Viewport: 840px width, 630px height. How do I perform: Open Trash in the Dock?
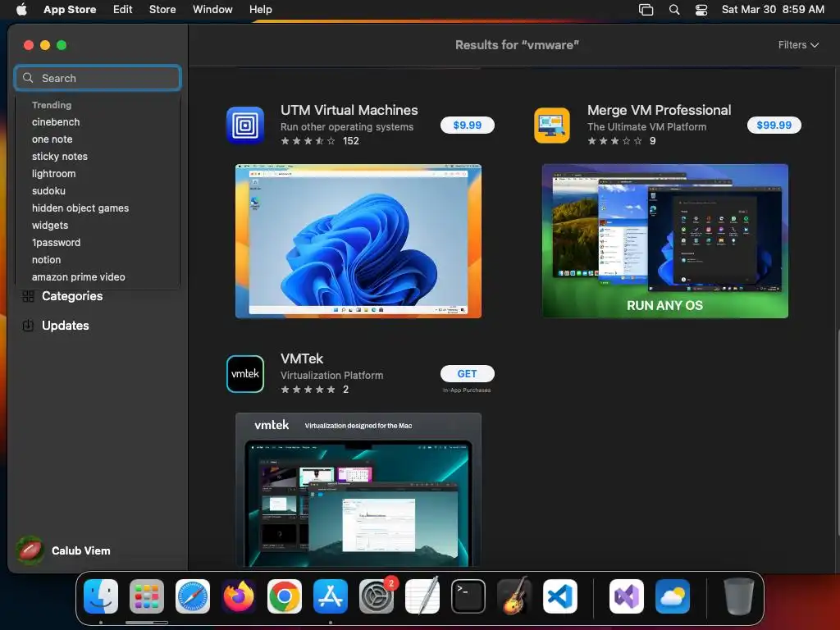(x=739, y=596)
